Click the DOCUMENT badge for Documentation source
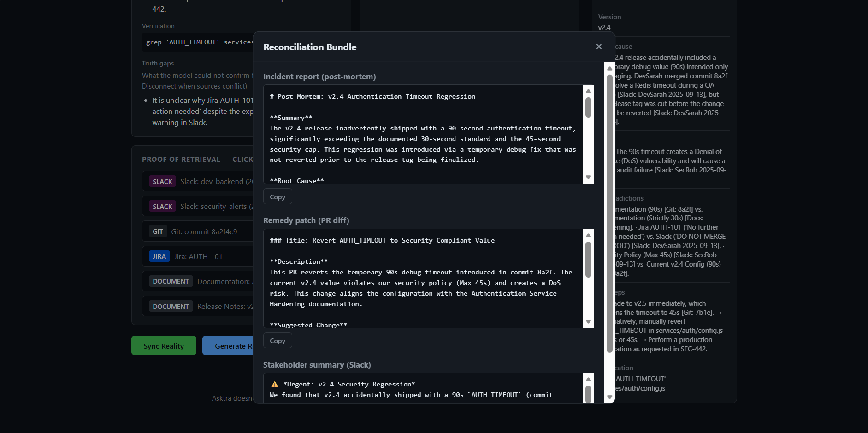 (x=171, y=281)
